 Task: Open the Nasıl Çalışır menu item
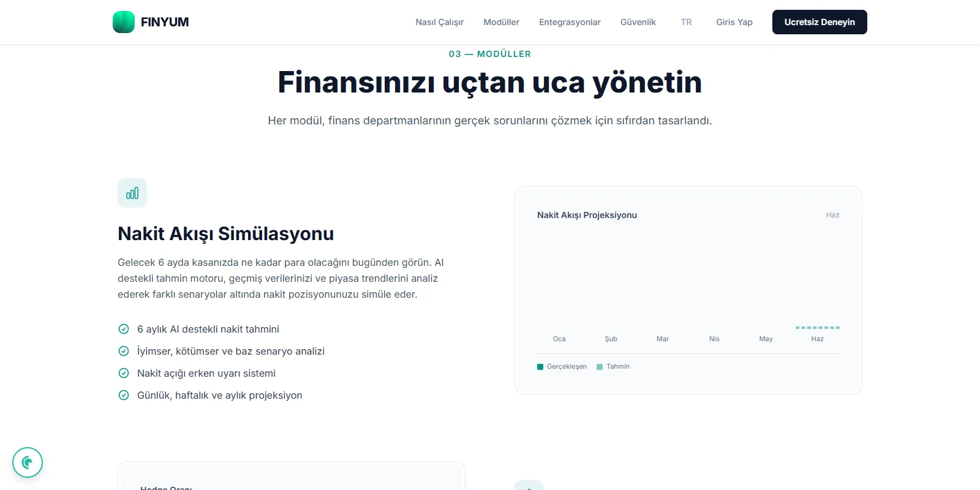point(440,22)
